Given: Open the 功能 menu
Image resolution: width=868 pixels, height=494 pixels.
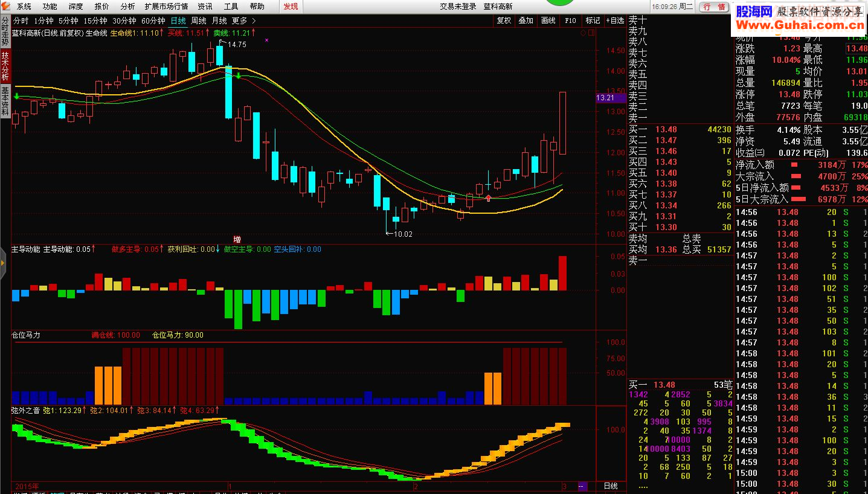Looking at the screenshot, I should point(50,7).
